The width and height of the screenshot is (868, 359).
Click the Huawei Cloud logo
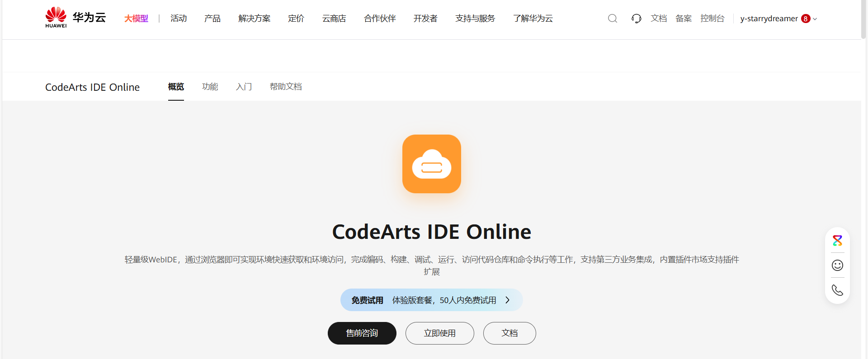click(x=75, y=18)
